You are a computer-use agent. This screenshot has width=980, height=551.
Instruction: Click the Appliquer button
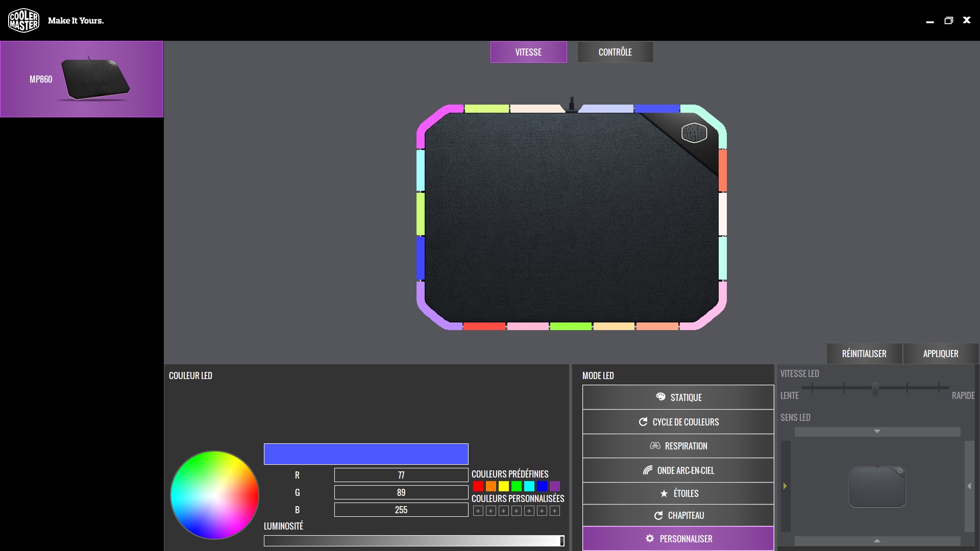pos(940,354)
